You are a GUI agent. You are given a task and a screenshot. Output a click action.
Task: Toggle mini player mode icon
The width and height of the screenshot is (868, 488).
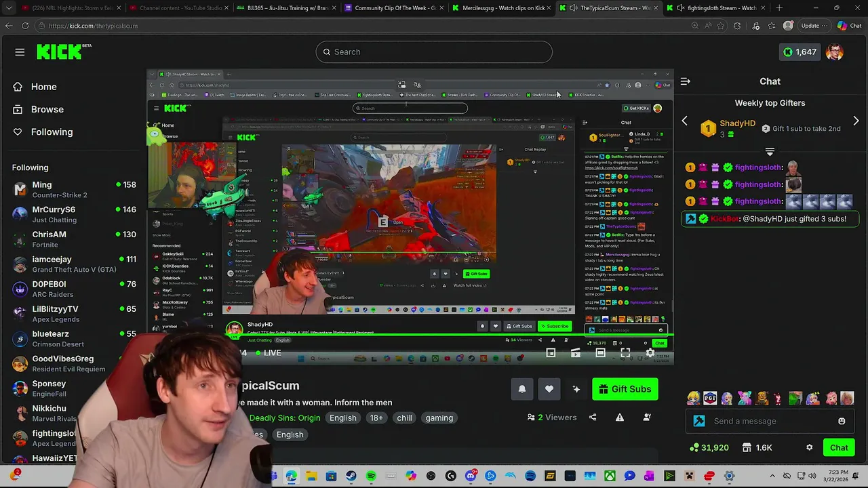(x=551, y=353)
